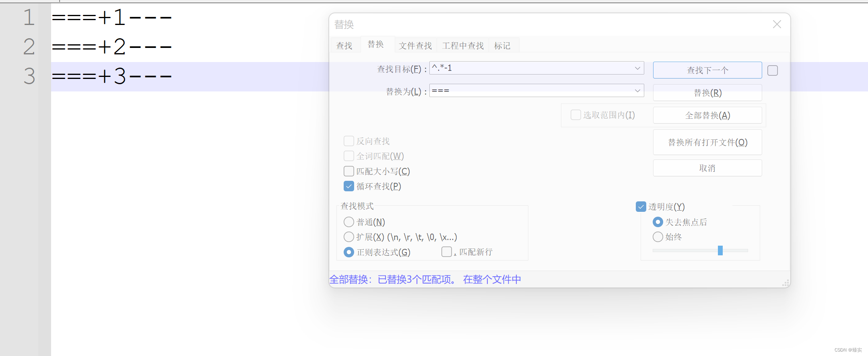Click the text ===+2--- in editor
868x356 pixels.
(x=112, y=47)
